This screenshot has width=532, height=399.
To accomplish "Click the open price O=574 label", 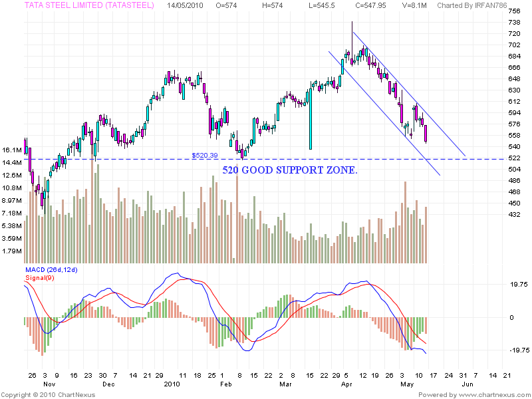I will tap(225, 7).
